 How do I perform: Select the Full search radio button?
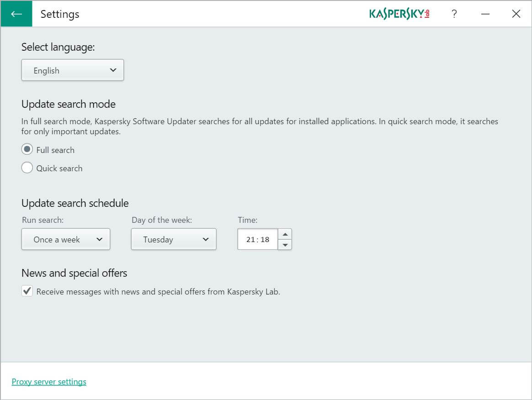tap(27, 149)
